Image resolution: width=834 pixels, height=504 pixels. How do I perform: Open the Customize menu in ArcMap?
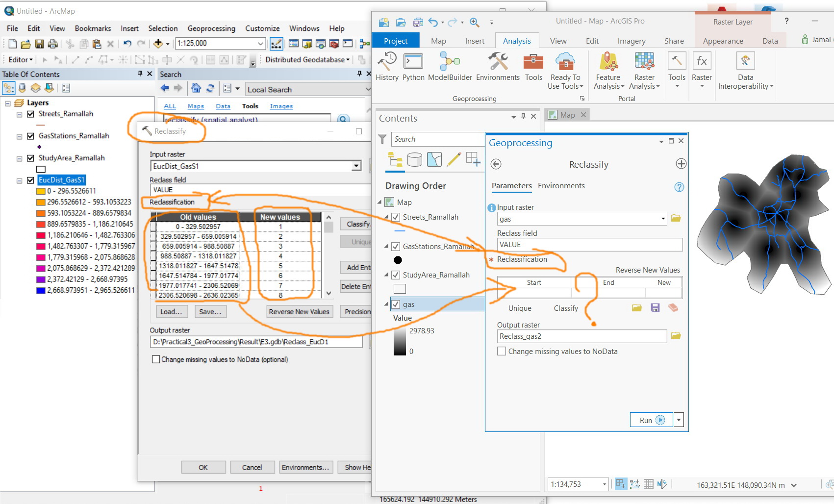click(x=262, y=28)
